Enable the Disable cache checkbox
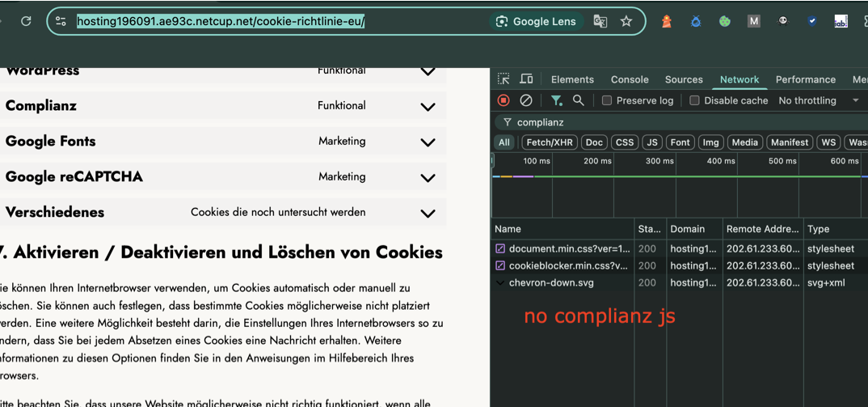 coord(694,100)
